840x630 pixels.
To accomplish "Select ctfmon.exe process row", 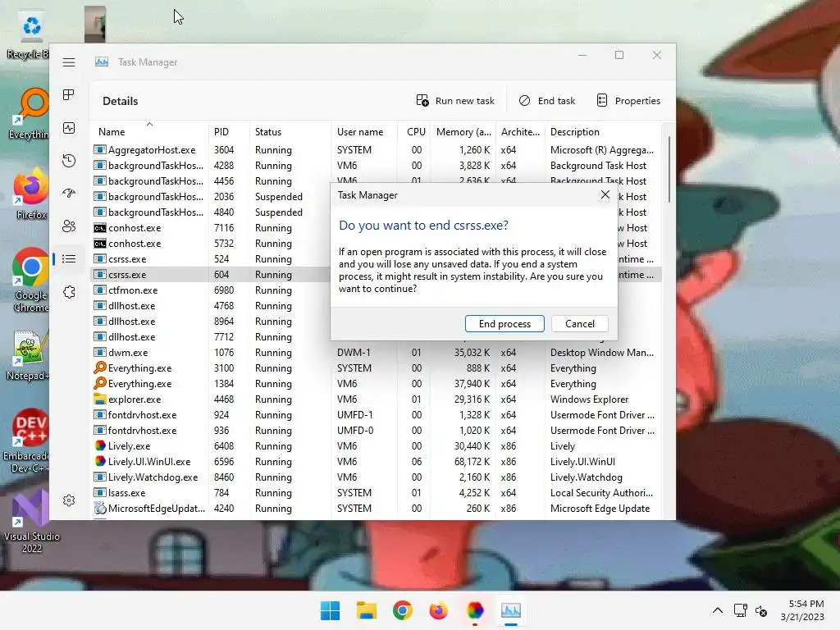I will click(211, 290).
